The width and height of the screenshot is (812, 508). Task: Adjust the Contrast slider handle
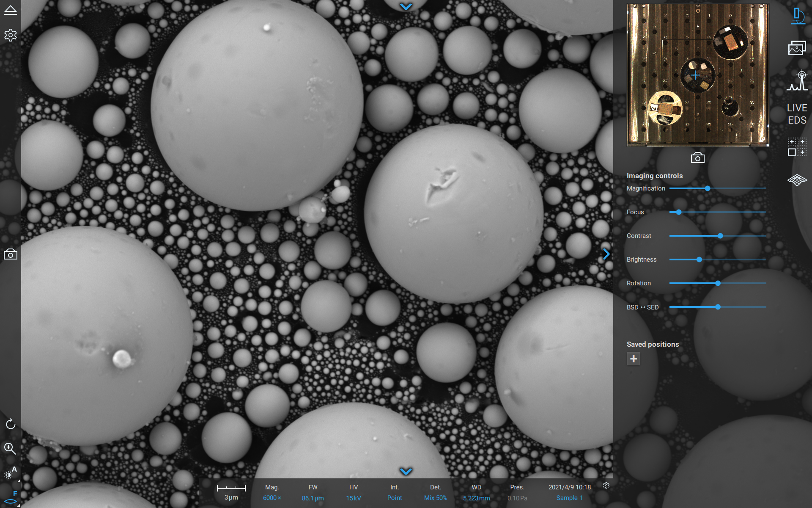click(x=720, y=236)
